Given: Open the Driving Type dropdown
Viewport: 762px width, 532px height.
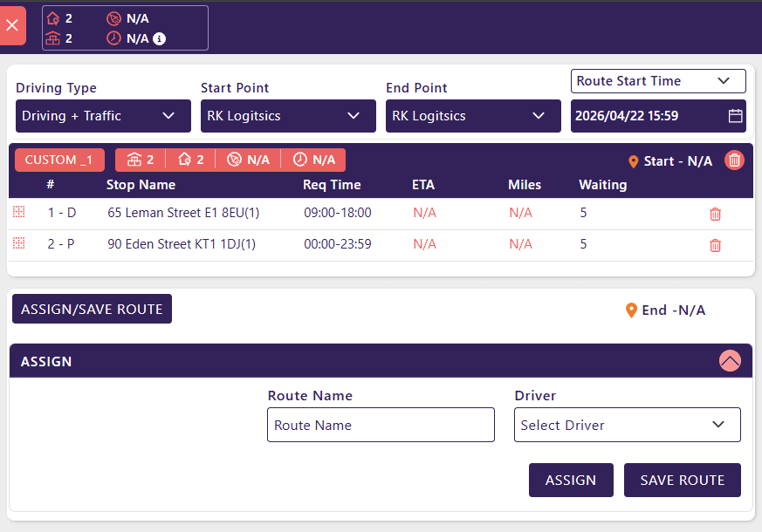Looking at the screenshot, I should click(x=103, y=116).
